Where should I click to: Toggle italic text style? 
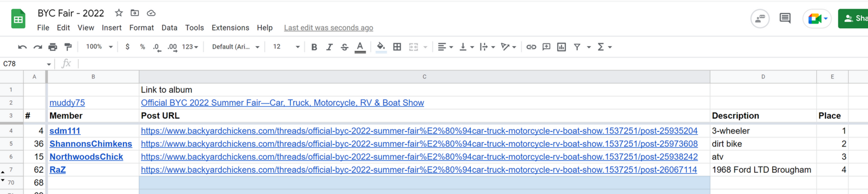click(x=329, y=47)
